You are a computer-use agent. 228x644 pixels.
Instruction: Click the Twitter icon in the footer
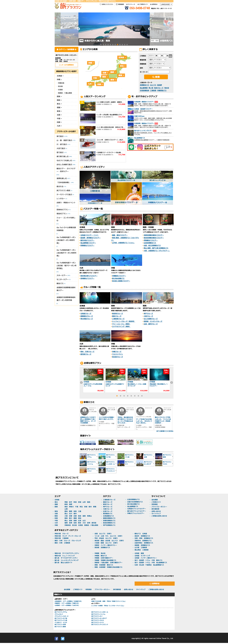pyautogui.click(x=63, y=638)
